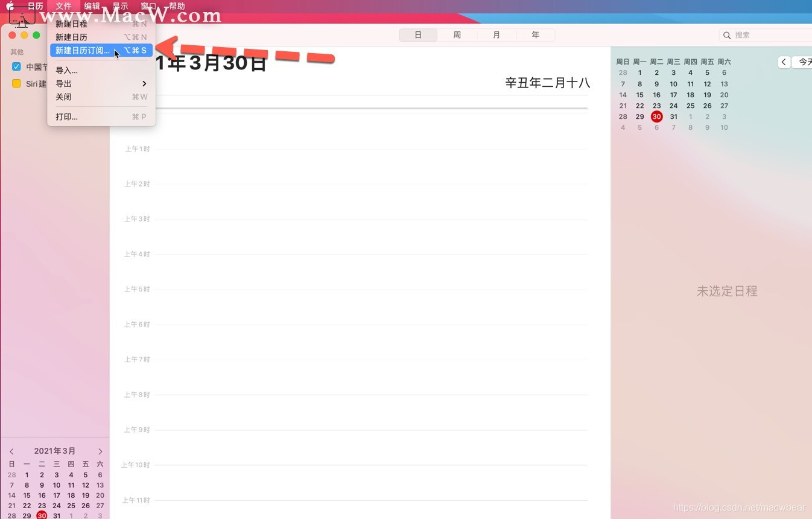Go to previous month in 2021年3月 mini calendar

11,451
